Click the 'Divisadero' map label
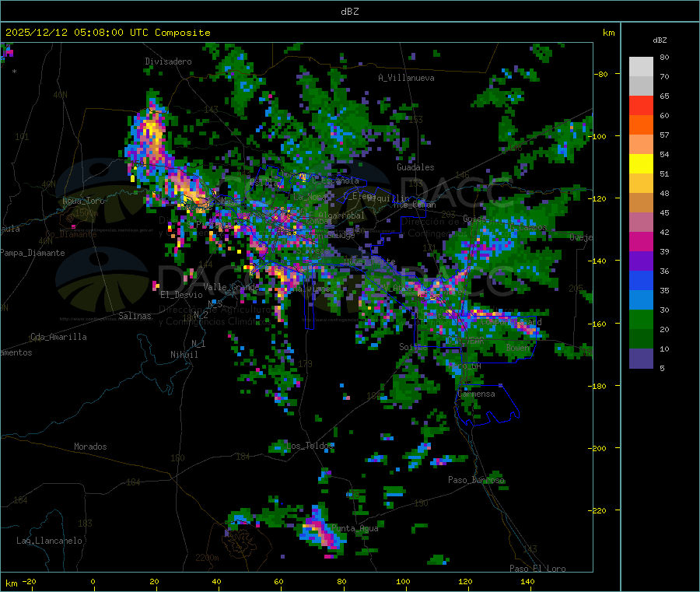The image size is (700, 592). pyautogui.click(x=168, y=61)
